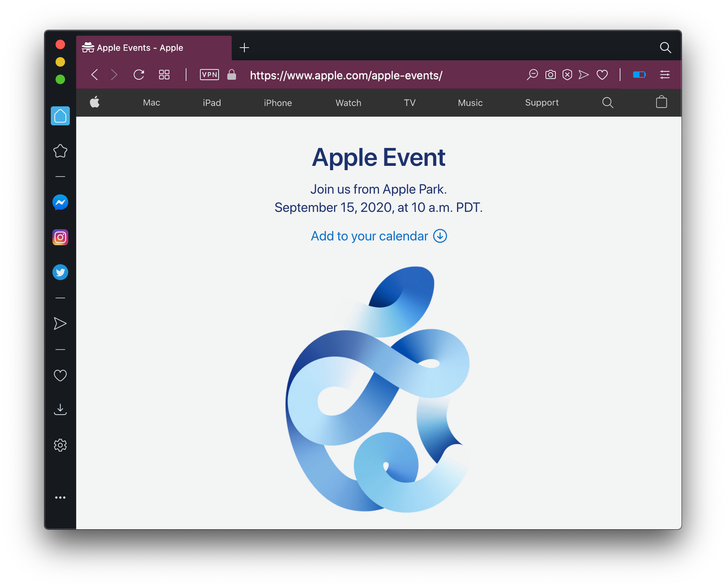The width and height of the screenshot is (726, 588).
Task: Open Downloads from the sidebar
Action: tap(60, 409)
